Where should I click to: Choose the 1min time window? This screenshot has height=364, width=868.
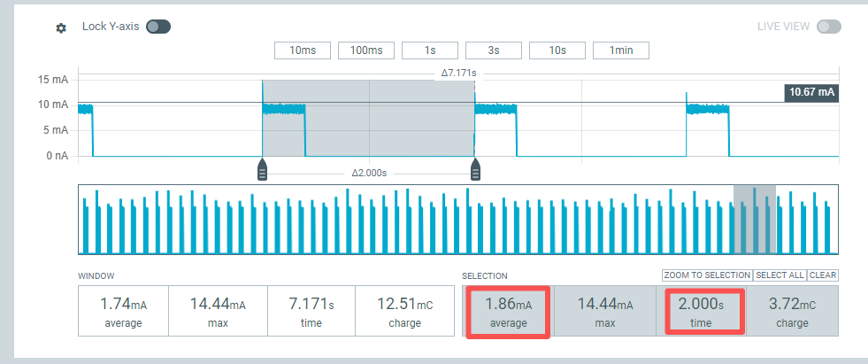[621, 50]
